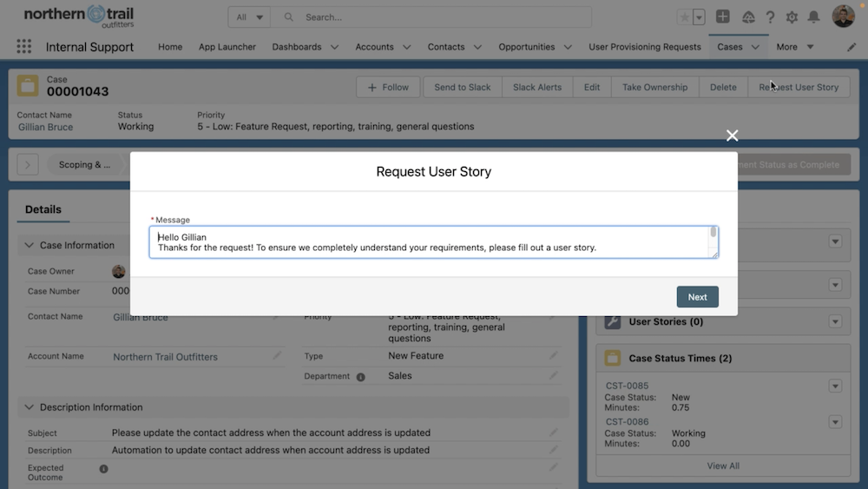
Task: Click the Case Owner avatar icon
Action: (x=118, y=271)
